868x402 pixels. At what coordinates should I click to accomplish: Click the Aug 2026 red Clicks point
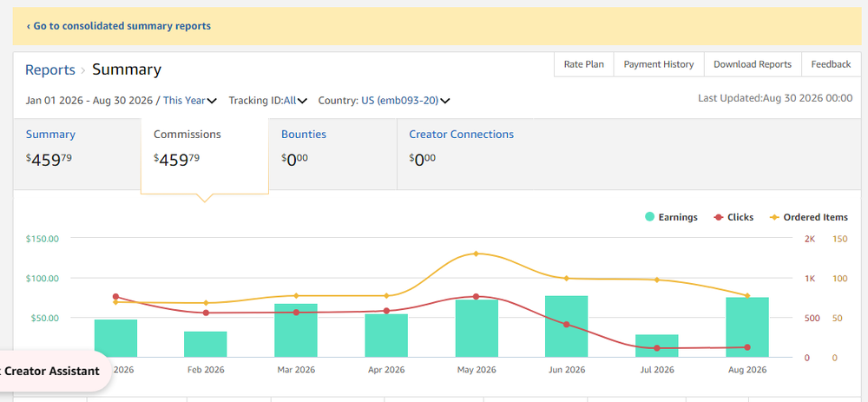click(747, 347)
